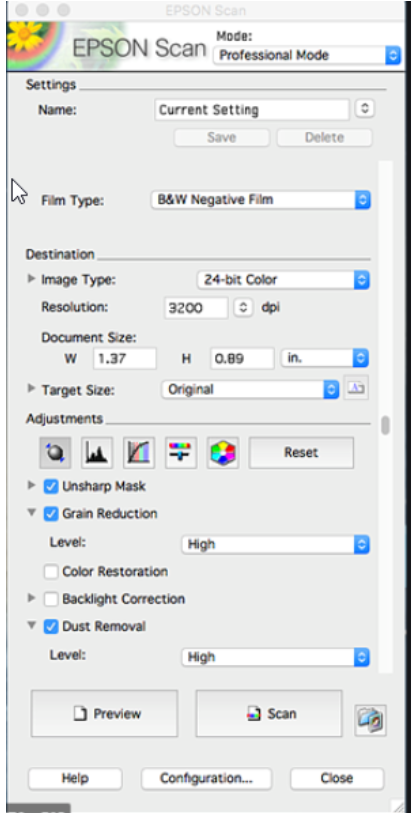
Task: Click the Resolution stepper arrows
Action: point(242,308)
